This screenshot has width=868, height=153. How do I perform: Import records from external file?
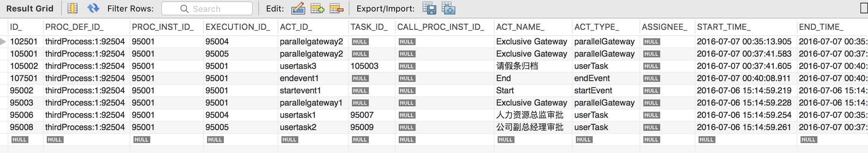click(x=448, y=8)
